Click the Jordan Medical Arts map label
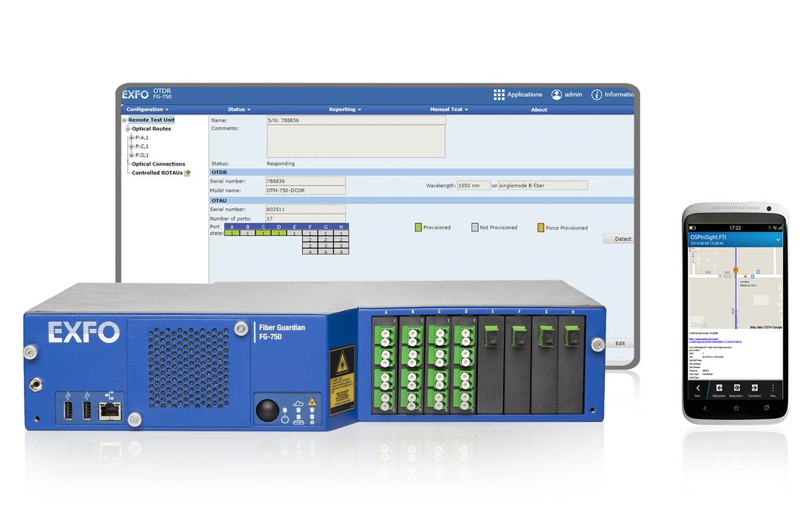Viewport: 812px width, 523px height. [749, 283]
